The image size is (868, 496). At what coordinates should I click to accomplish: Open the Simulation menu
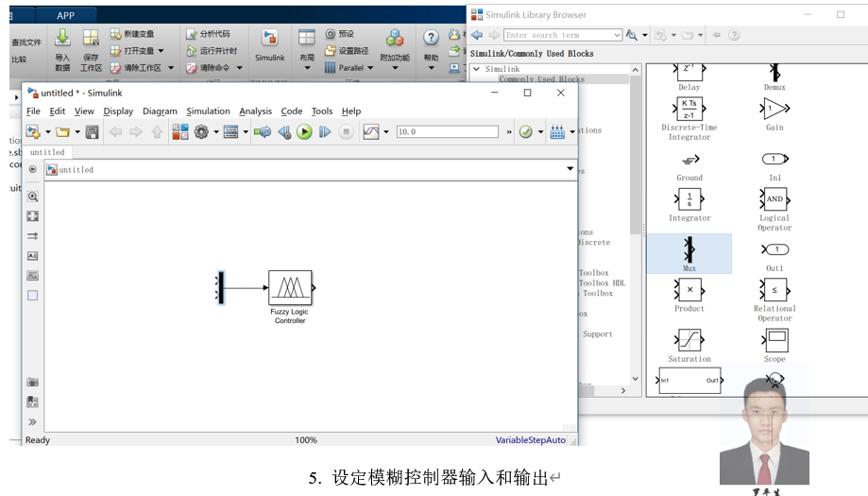(x=208, y=111)
